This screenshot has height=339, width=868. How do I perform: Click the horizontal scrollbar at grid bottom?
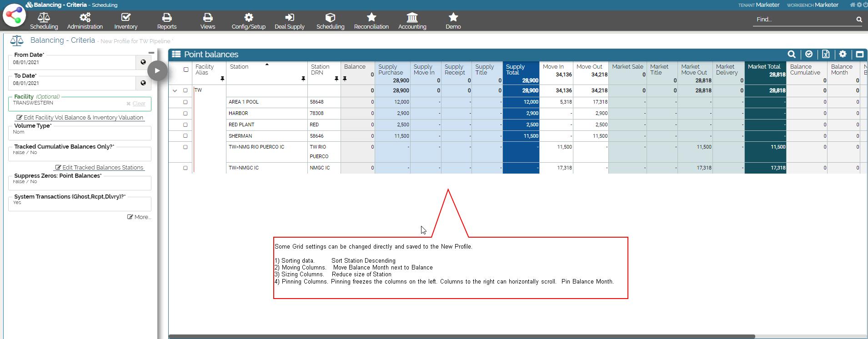point(462,337)
